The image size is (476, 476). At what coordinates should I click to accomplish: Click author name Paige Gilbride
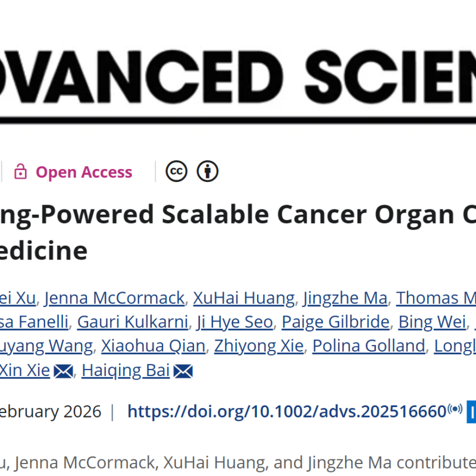point(336,322)
